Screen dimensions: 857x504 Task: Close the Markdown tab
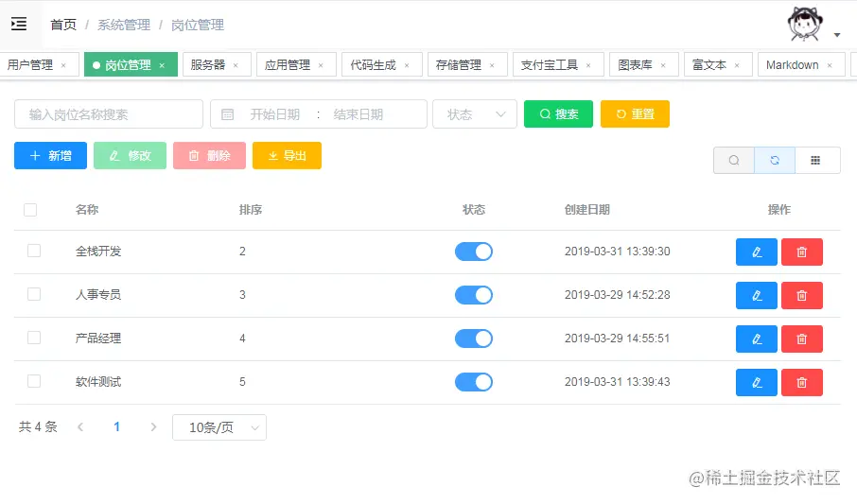(830, 65)
